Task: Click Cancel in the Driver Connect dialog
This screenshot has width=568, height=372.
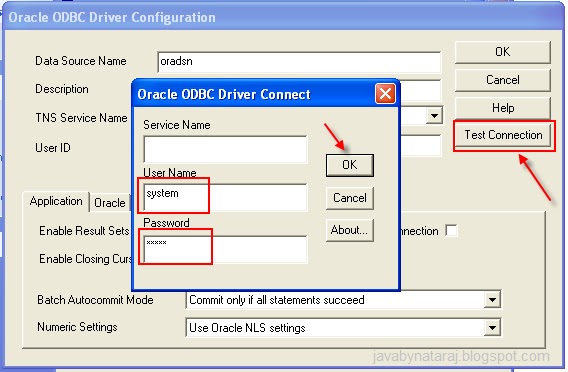Action: coord(350,198)
